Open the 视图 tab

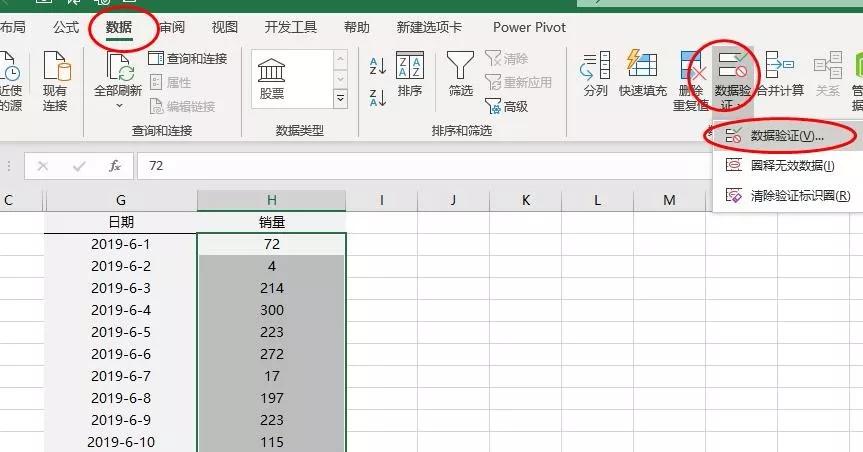tap(225, 27)
